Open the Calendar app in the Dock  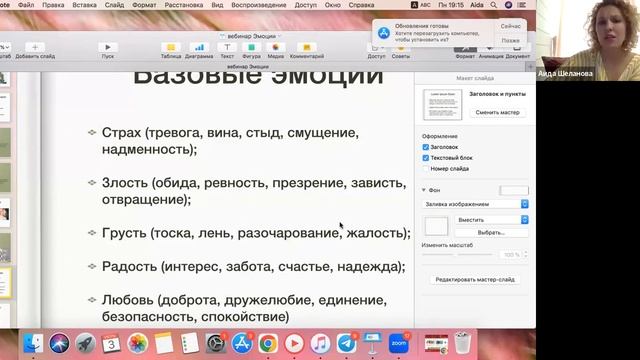111,343
